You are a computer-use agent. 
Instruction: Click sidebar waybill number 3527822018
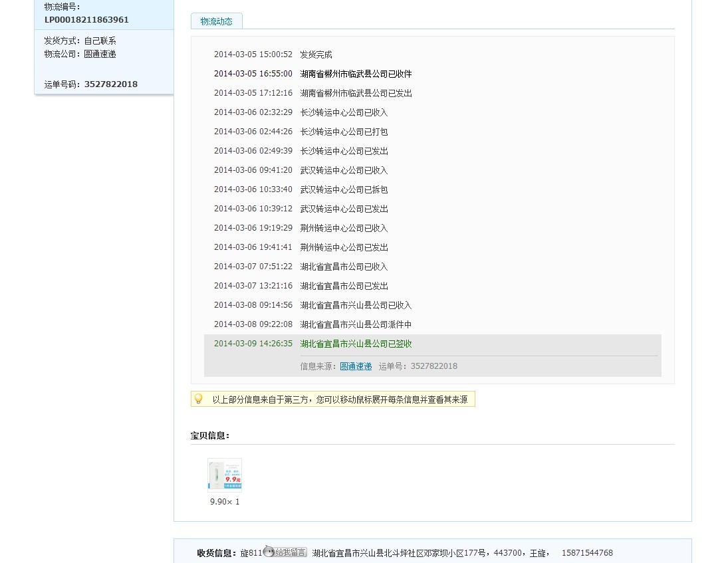point(111,84)
